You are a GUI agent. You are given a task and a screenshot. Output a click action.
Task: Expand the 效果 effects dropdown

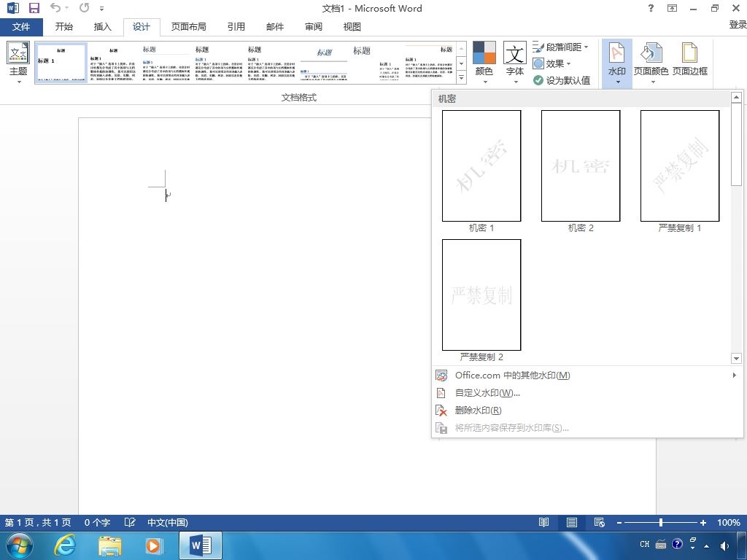point(551,63)
